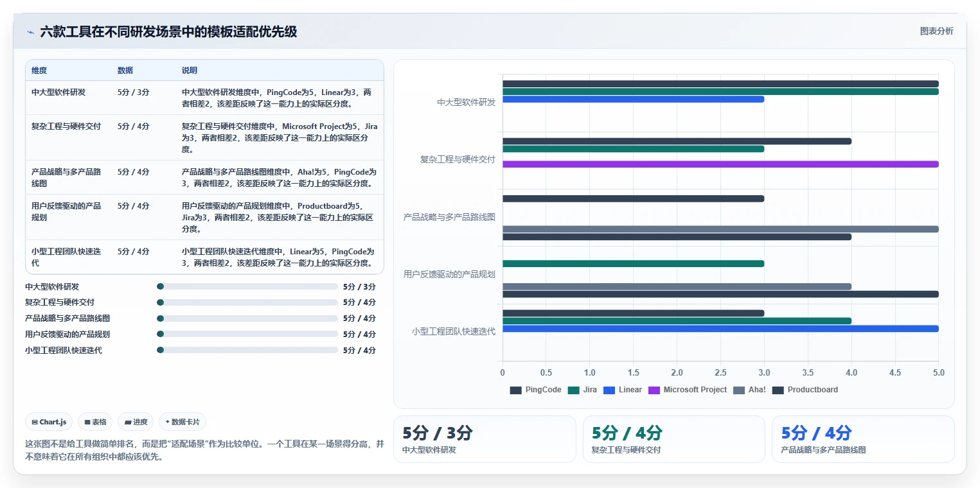
Task: Click the 小型工程团队快速迭代 y-axis label in chart
Action: click(454, 332)
